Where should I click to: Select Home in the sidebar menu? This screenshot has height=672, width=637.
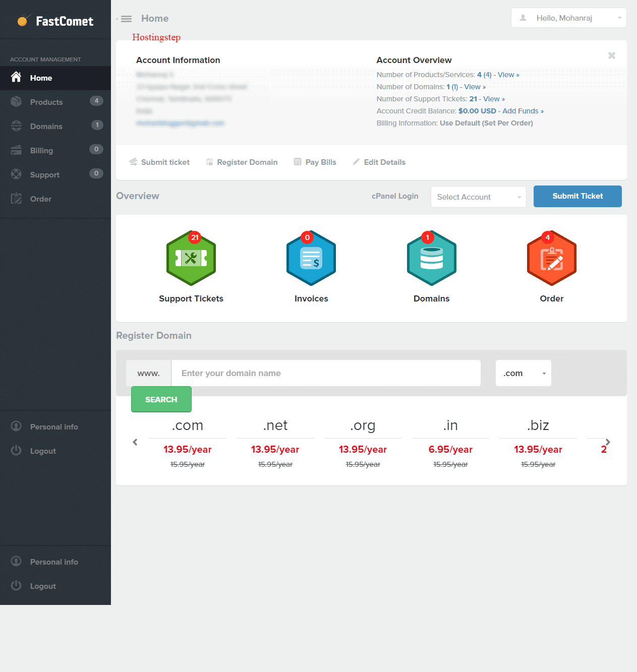pyautogui.click(x=55, y=78)
